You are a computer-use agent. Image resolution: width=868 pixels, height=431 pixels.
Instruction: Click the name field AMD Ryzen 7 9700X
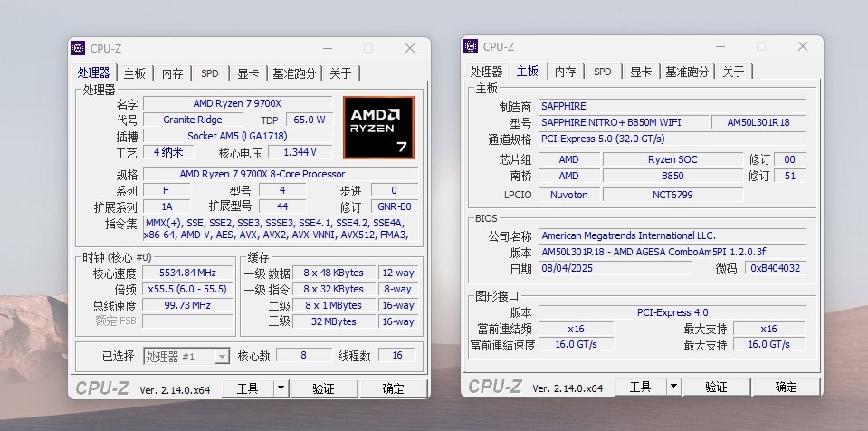point(237,103)
